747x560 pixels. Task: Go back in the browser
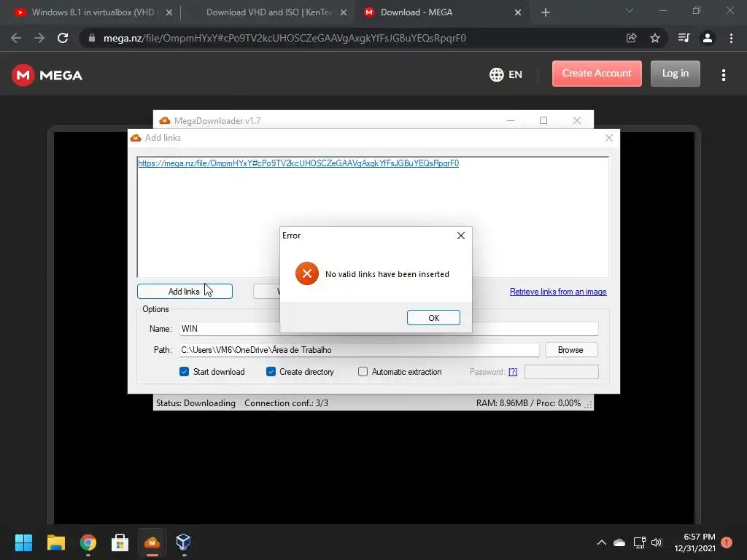(x=16, y=38)
